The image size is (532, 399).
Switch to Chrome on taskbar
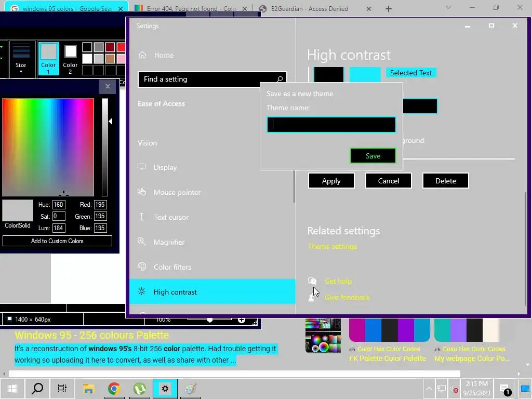pyautogui.click(x=114, y=389)
